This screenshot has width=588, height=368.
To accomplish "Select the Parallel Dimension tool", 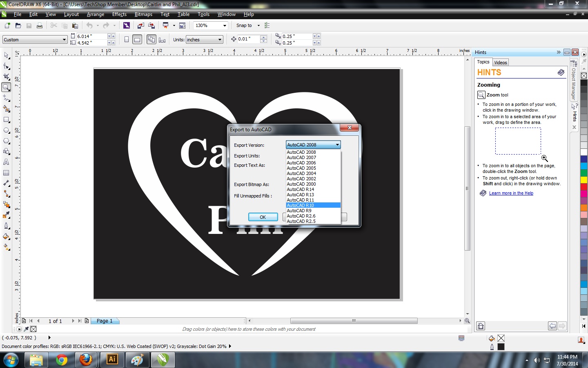I will click(6, 183).
